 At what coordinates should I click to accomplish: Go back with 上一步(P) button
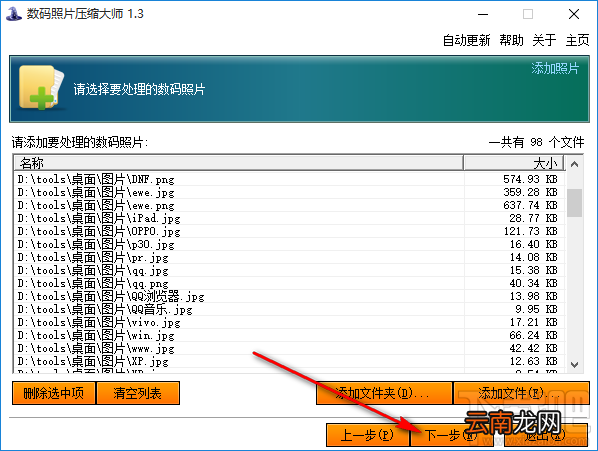point(368,435)
